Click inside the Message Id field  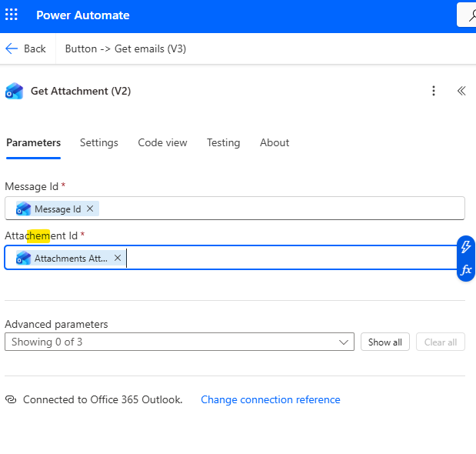(235, 209)
